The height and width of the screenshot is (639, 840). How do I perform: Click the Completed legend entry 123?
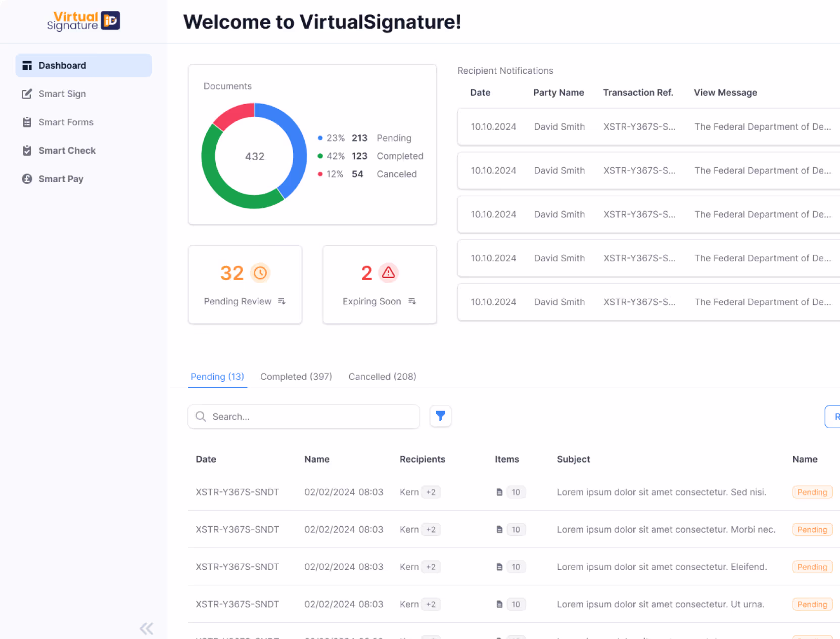(370, 156)
